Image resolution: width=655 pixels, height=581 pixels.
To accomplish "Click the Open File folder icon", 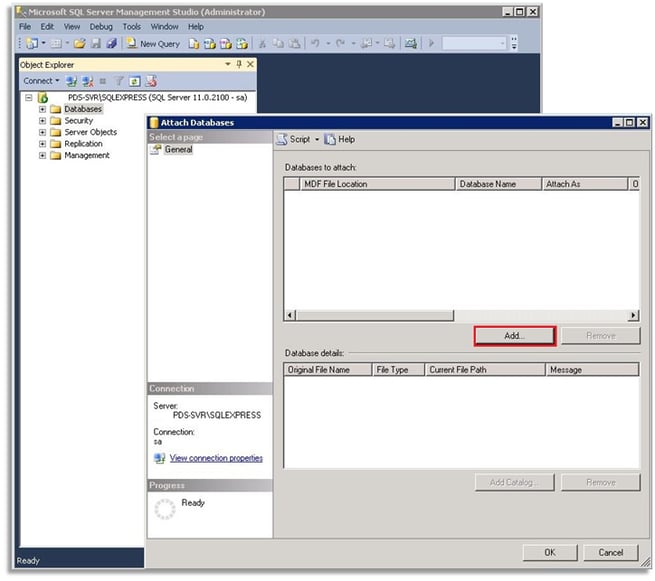I will click(x=79, y=43).
